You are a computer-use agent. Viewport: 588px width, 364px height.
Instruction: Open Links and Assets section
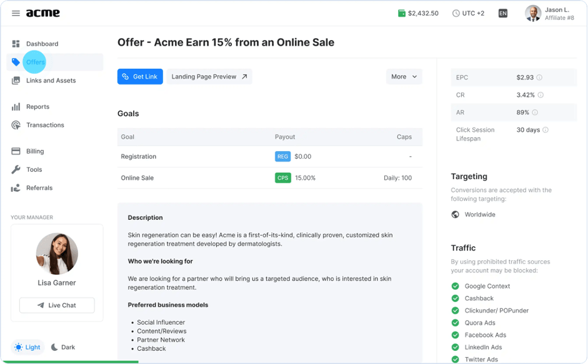(x=55, y=81)
